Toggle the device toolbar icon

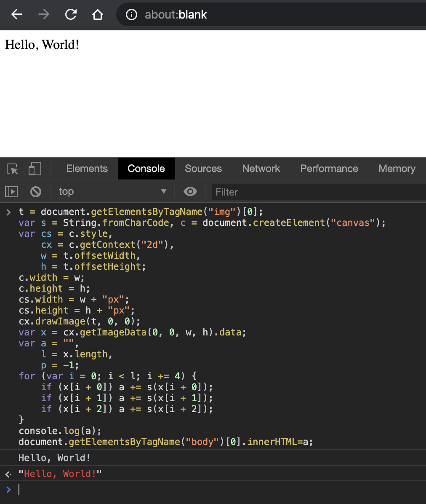(35, 169)
